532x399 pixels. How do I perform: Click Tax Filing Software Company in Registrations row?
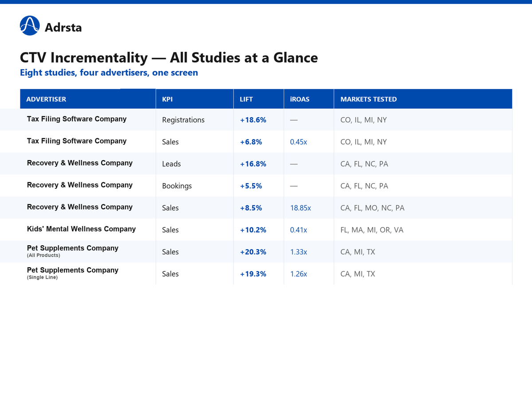click(77, 119)
